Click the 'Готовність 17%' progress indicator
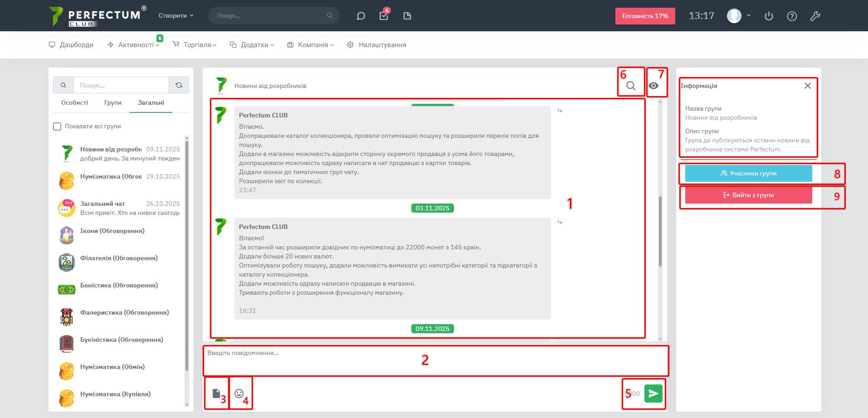The image size is (868, 418). pos(645,16)
